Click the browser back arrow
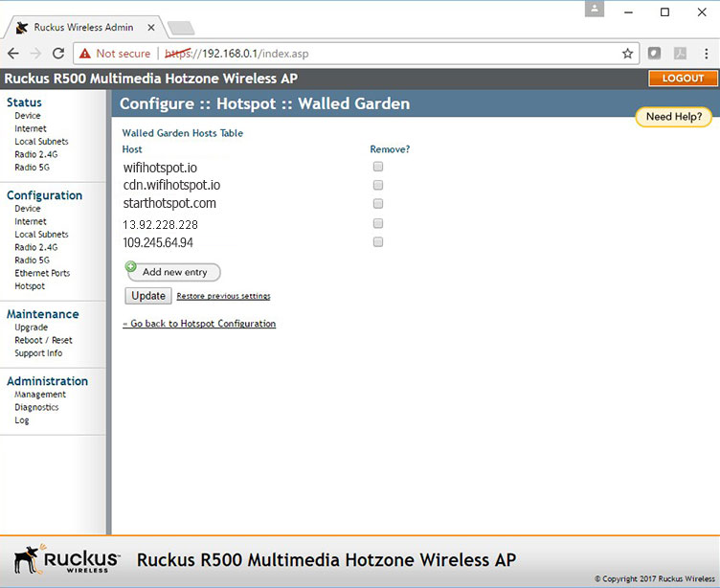This screenshot has height=588, width=720. tap(13, 54)
